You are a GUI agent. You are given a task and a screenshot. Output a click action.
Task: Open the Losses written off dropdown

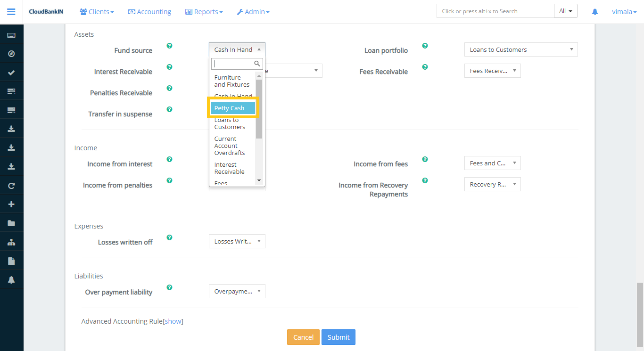click(237, 241)
